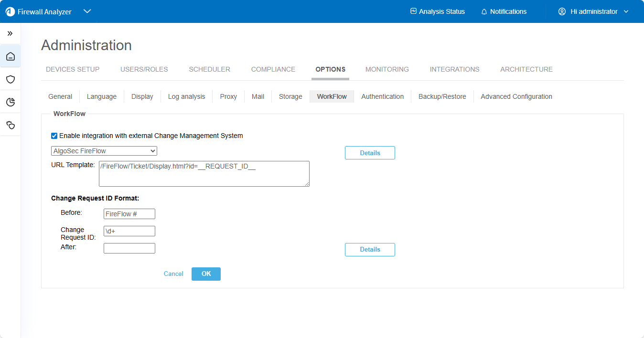This screenshot has width=644, height=338.
Task: Open the AlgoSec FireFlow system dropdown
Action: [x=104, y=151]
